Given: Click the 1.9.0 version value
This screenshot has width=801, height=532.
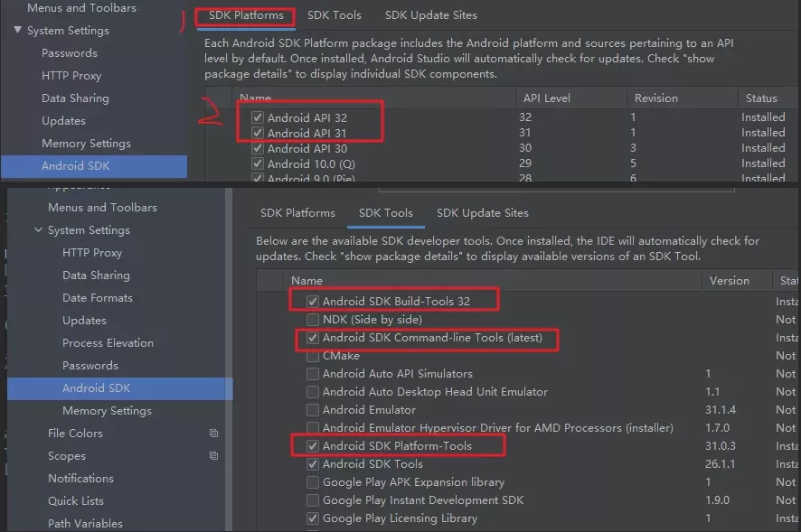Looking at the screenshot, I should (x=717, y=500).
